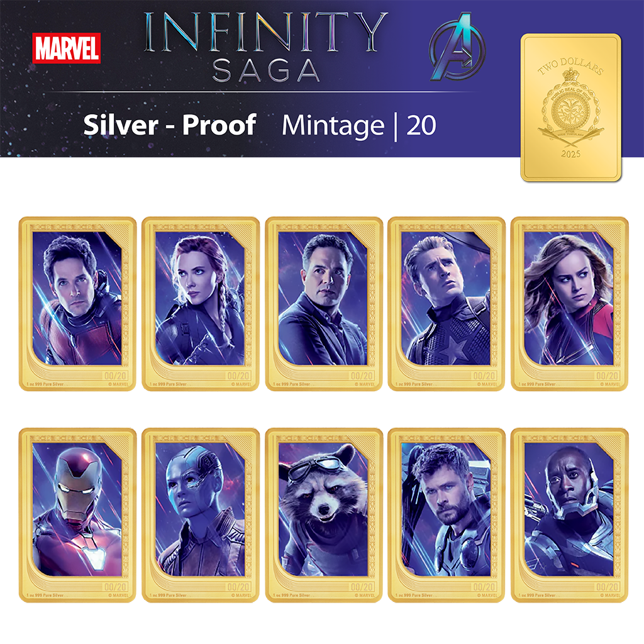Select the star-chest uniform hero card
The image size is (644, 644).
pyautogui.click(x=447, y=304)
